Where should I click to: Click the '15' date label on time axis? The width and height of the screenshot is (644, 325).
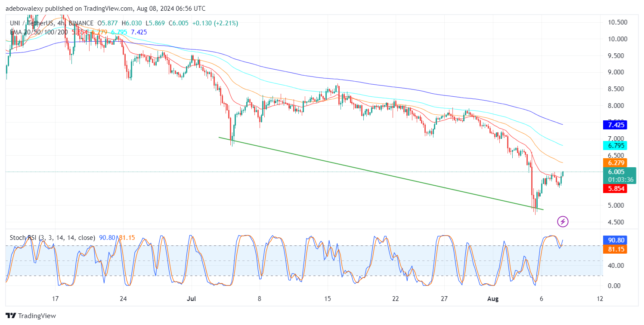pos(327,298)
